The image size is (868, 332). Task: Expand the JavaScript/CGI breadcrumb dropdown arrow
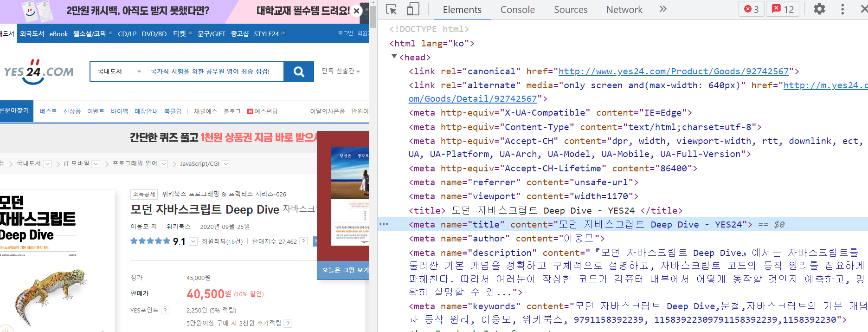click(226, 164)
